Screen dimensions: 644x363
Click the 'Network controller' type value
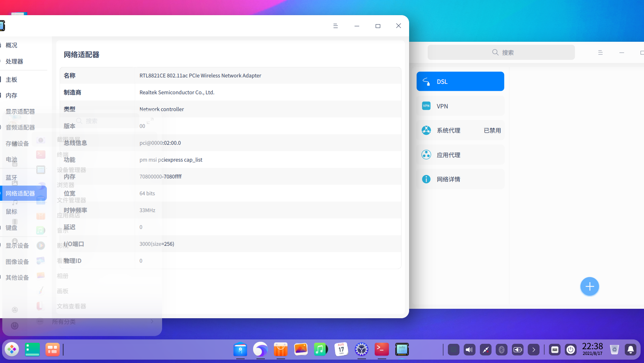coord(162,109)
